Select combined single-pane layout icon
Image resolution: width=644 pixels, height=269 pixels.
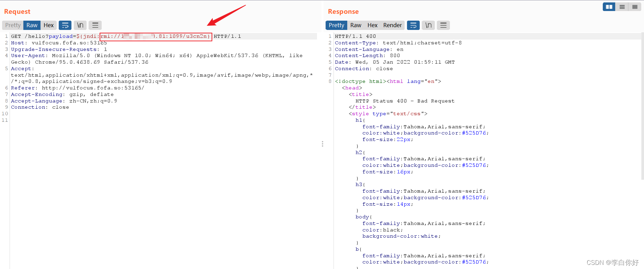coord(635,7)
